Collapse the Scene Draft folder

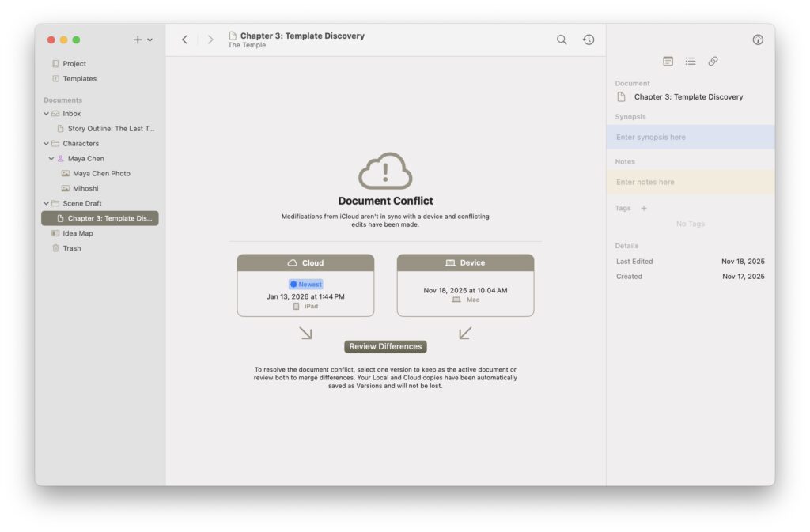pos(46,204)
